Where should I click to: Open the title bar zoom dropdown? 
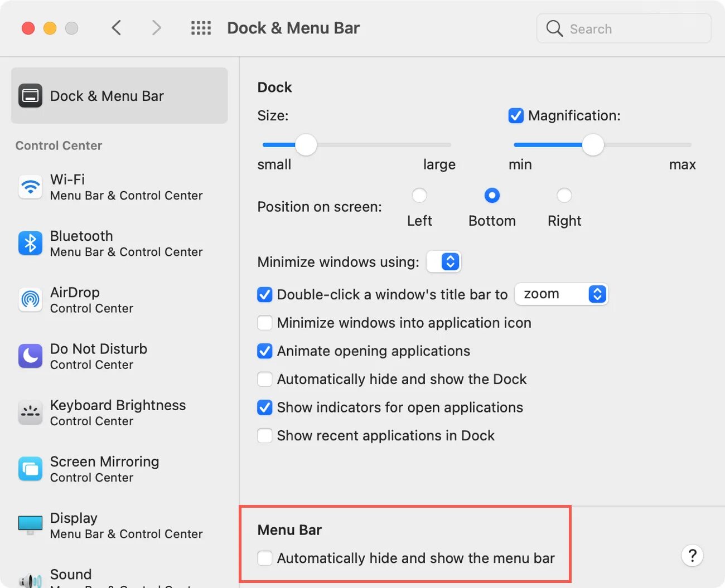coord(561,294)
